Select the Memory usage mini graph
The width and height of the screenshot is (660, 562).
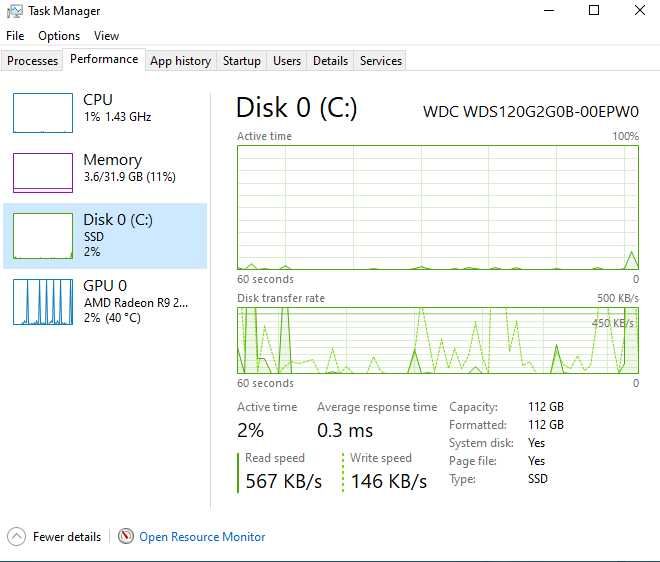42,173
